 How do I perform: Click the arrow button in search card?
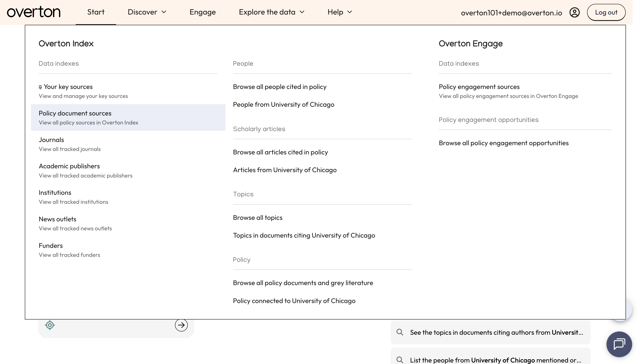tap(181, 325)
